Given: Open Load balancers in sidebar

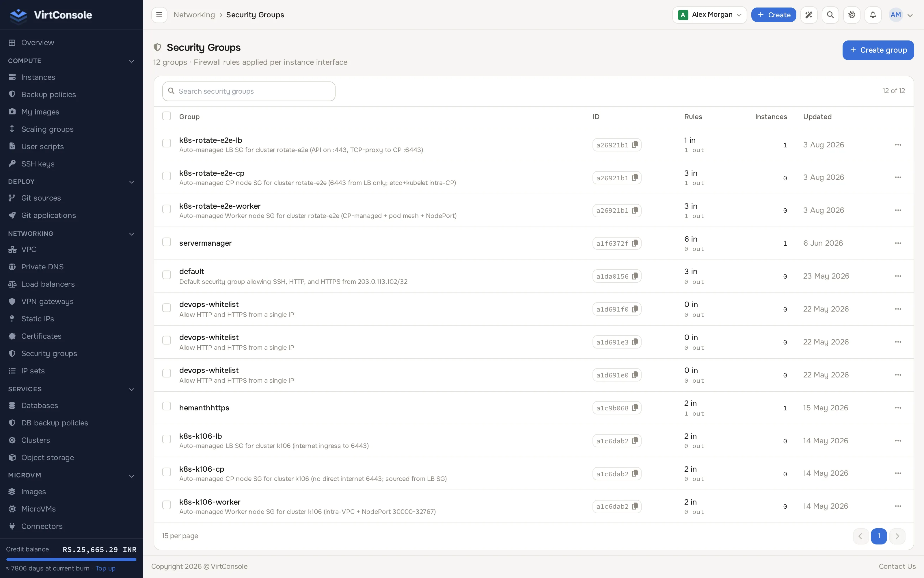Looking at the screenshot, I should pos(48,284).
